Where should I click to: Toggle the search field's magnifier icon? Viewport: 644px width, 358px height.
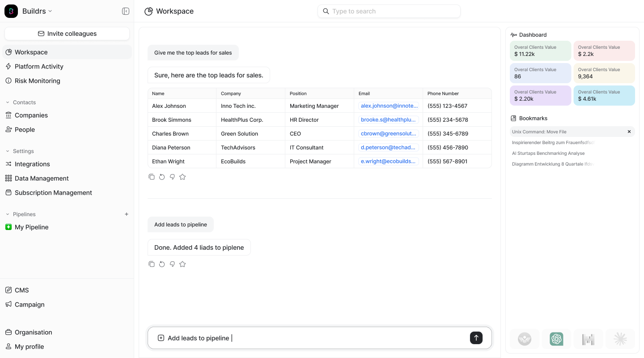[326, 11]
